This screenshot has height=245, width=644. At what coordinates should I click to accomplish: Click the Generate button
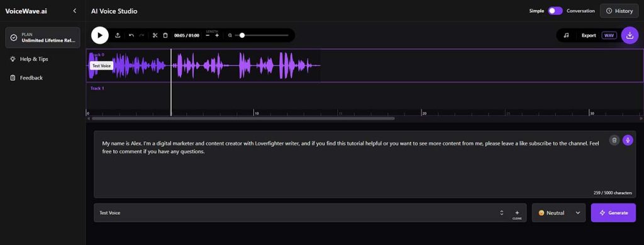click(613, 212)
